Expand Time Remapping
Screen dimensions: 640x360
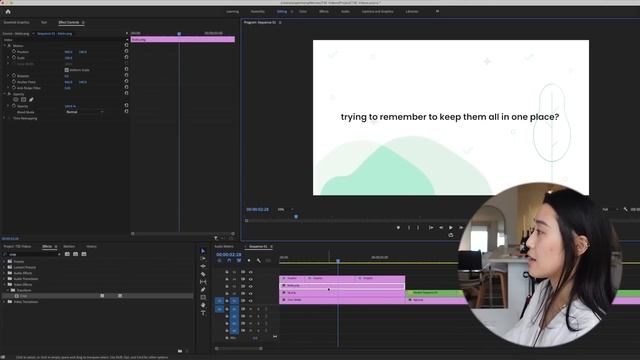click(x=5, y=118)
